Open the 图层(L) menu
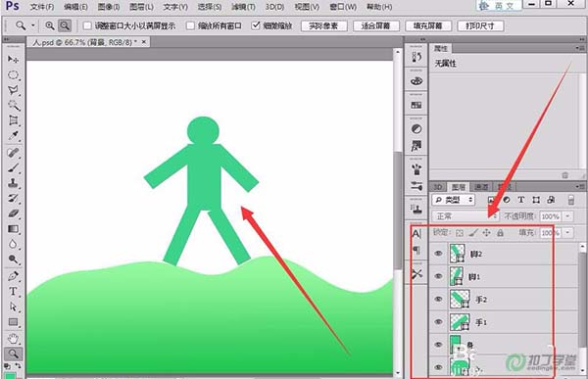 click(141, 7)
